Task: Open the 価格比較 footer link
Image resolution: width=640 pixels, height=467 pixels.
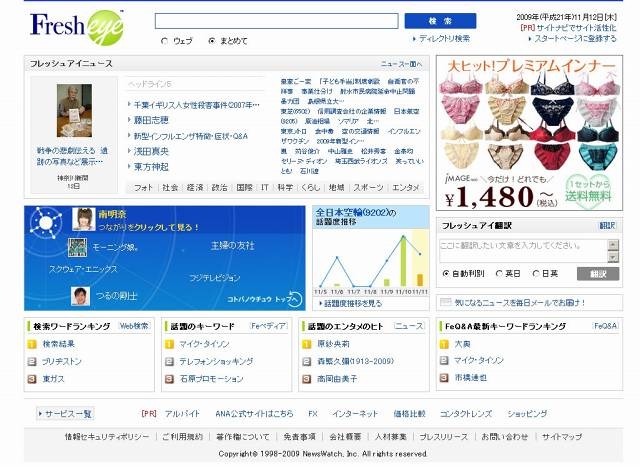Action: (409, 414)
